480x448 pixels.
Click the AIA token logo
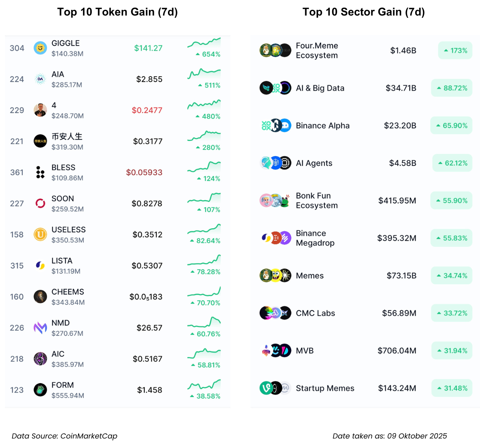[x=40, y=79]
